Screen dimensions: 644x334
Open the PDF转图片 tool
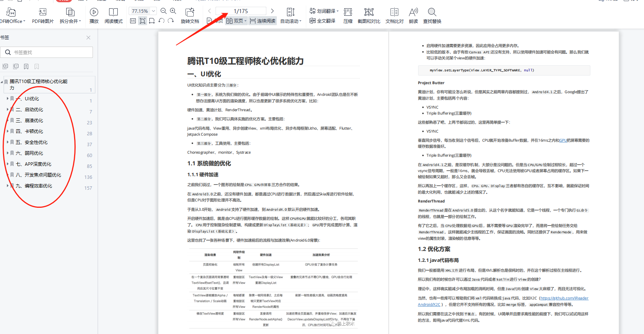(x=43, y=16)
